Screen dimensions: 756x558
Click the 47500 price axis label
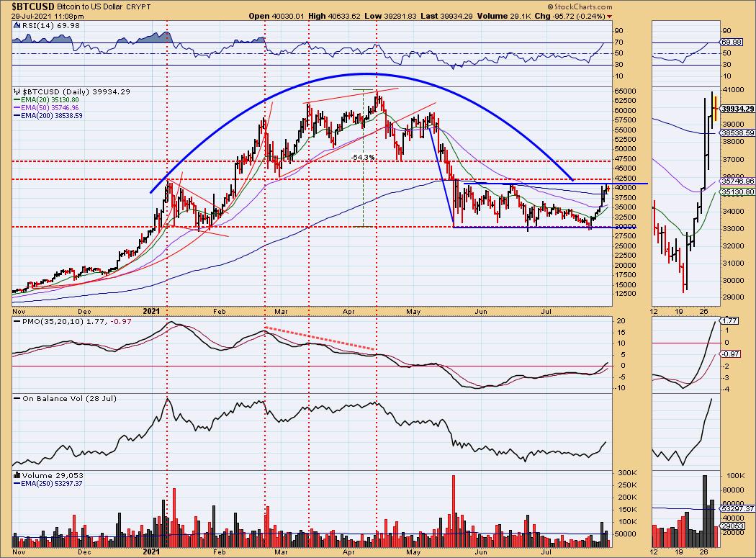626,158
